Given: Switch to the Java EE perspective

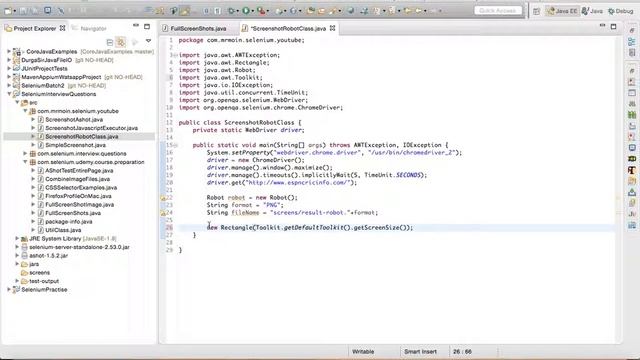Looking at the screenshot, I should [562, 11].
